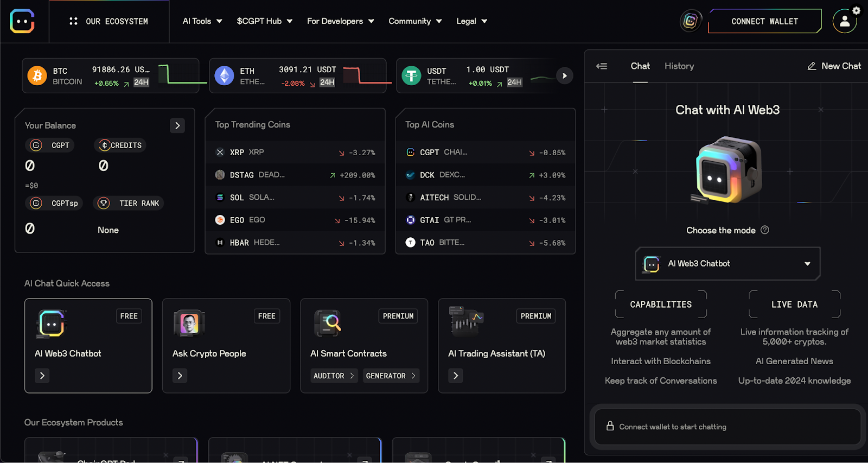Viewport: 868px width, 463px height.
Task: Click the CAPABILITIES label box
Action: pos(661,305)
